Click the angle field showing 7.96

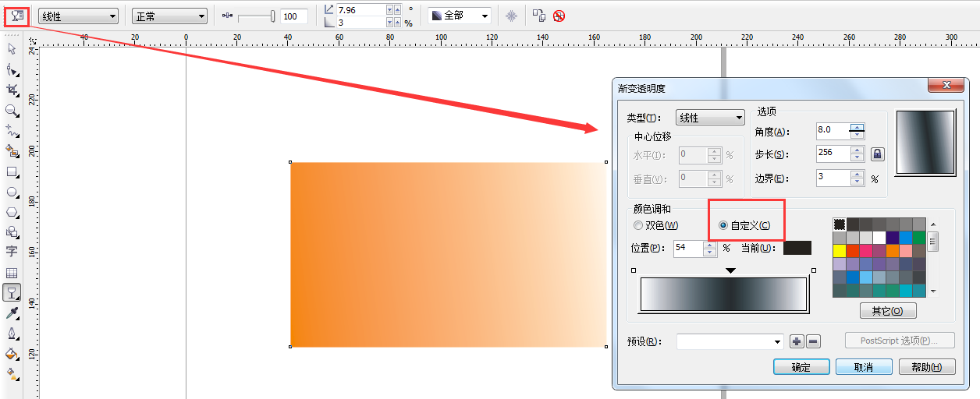tap(360, 9)
